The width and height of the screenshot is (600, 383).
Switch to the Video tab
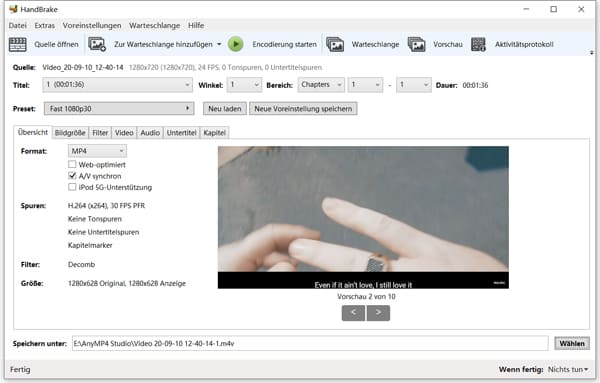pyautogui.click(x=124, y=133)
